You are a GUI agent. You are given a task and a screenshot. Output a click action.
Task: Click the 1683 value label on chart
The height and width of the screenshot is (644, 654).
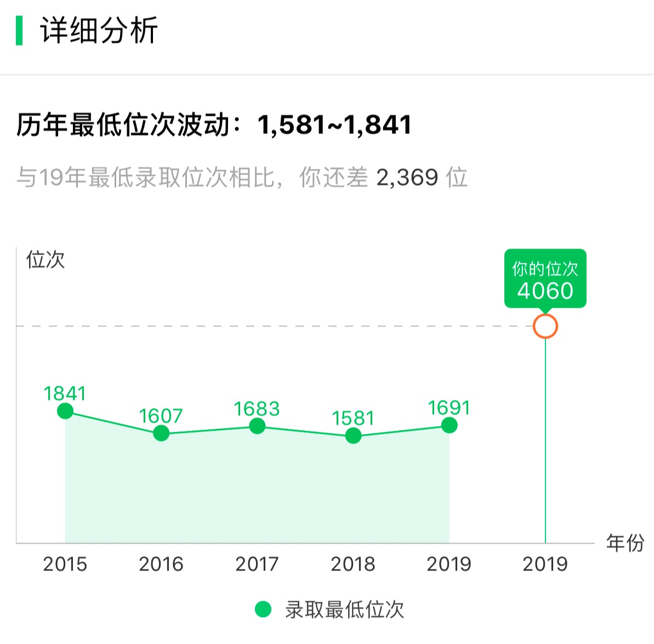[x=257, y=409]
